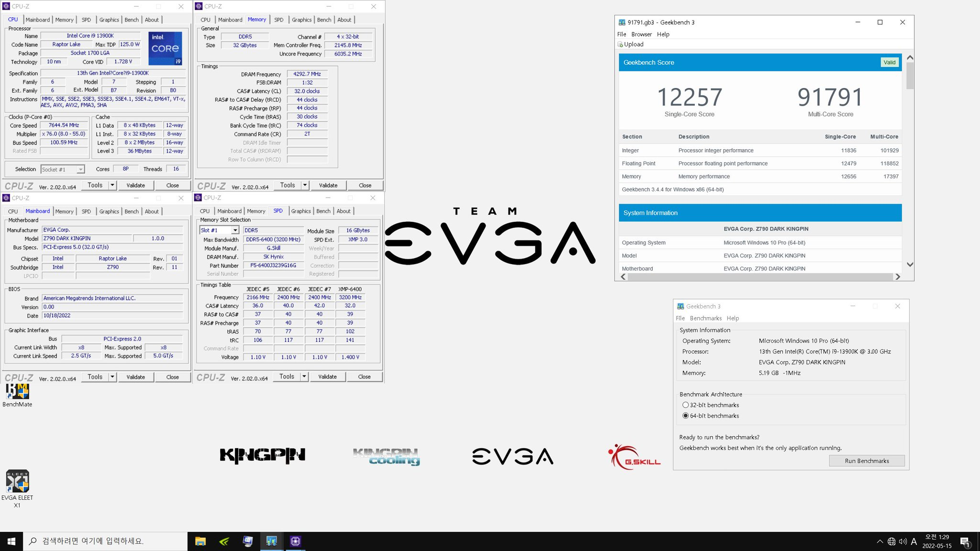Viewport: 980px width, 551px height.
Task: Expand Tools dropdown arrow in Memory window
Action: pos(305,185)
